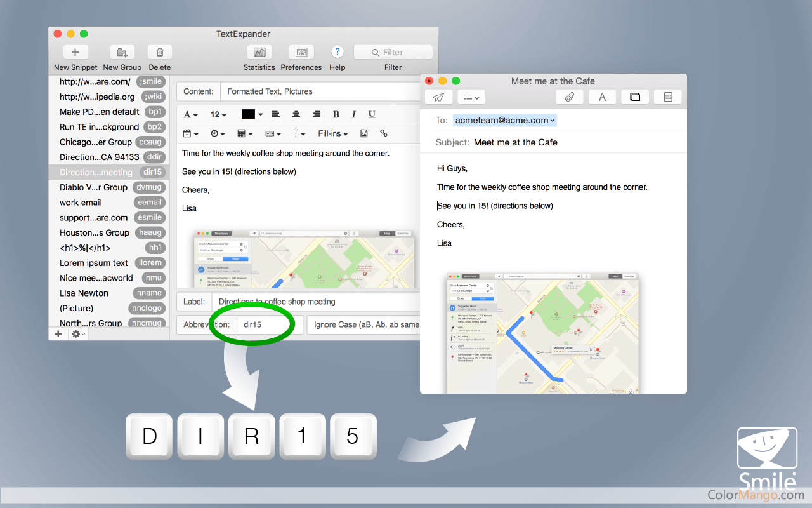Viewport: 812px width, 508px height.
Task: Open the Ignore Case dropdown
Action: tap(363, 324)
